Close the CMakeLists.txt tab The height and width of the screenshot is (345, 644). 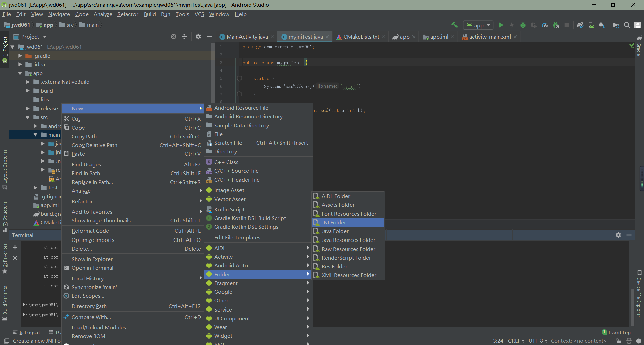(384, 37)
